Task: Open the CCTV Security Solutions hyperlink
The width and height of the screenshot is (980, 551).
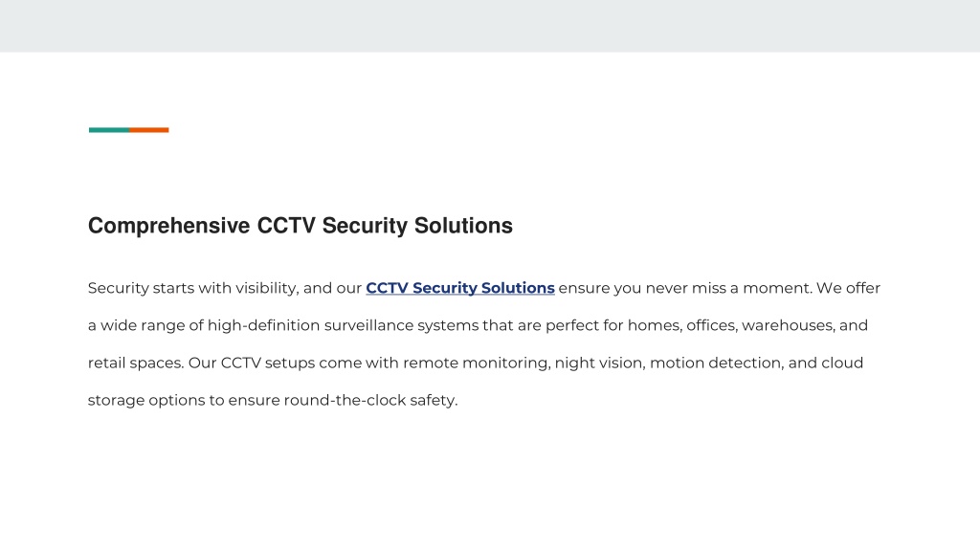Action: [x=460, y=288]
